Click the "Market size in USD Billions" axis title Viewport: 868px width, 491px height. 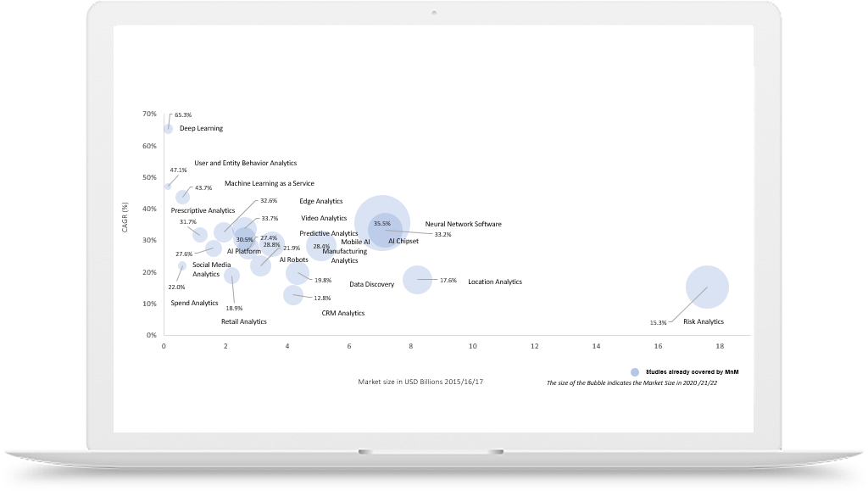420,382
